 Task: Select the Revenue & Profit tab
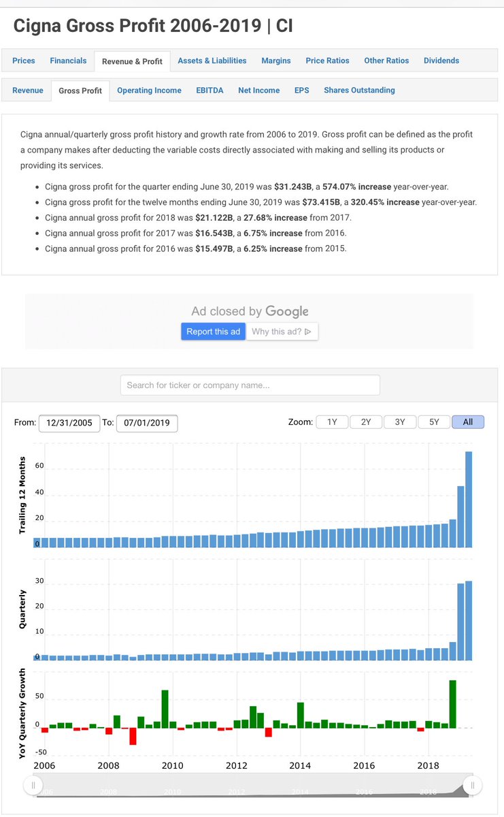click(132, 61)
